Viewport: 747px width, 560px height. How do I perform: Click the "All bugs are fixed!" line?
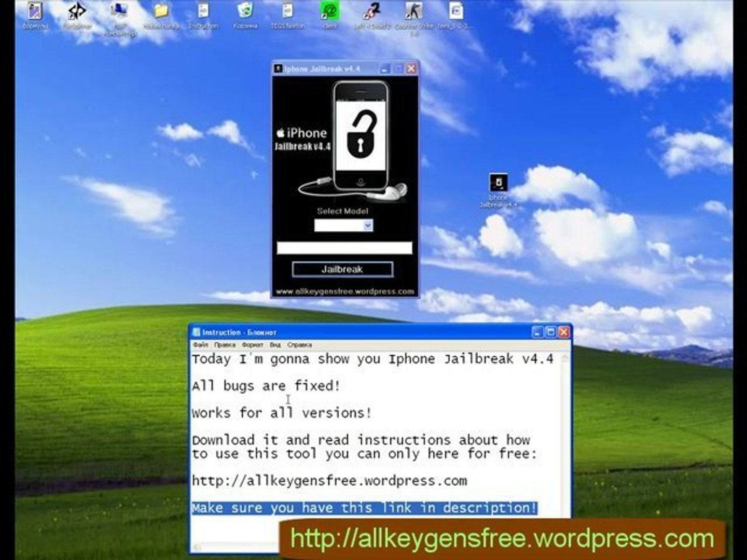tap(266, 386)
